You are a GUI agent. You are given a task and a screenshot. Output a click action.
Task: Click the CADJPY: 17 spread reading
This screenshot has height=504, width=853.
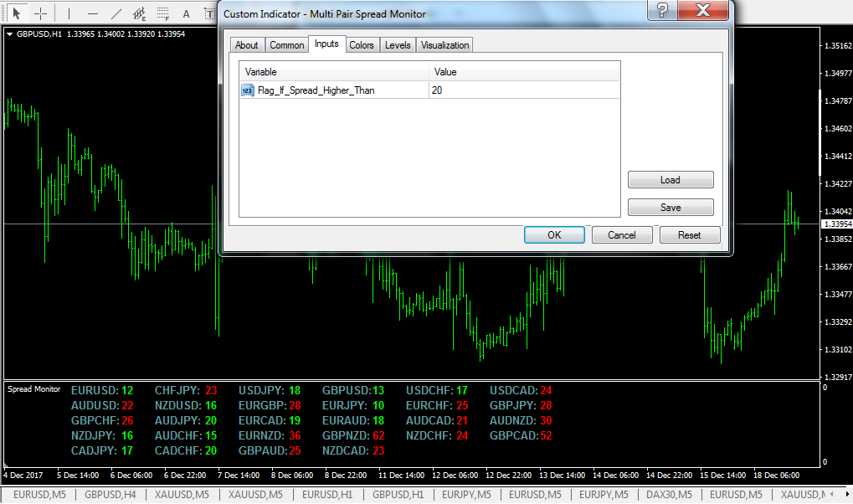pos(102,450)
